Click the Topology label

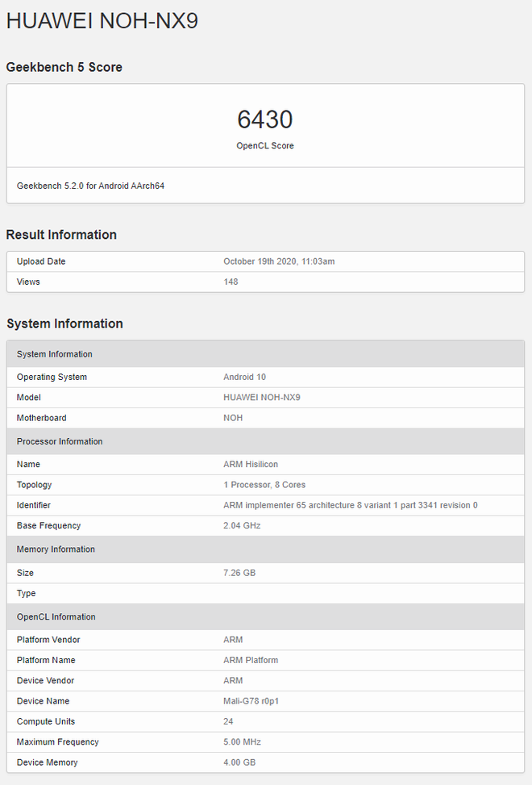coord(34,485)
